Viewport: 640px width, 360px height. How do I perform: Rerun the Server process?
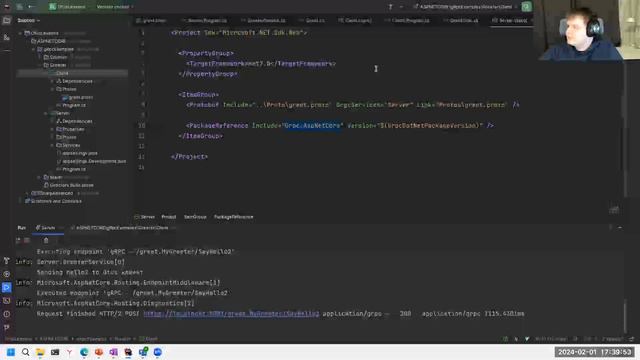point(18,240)
